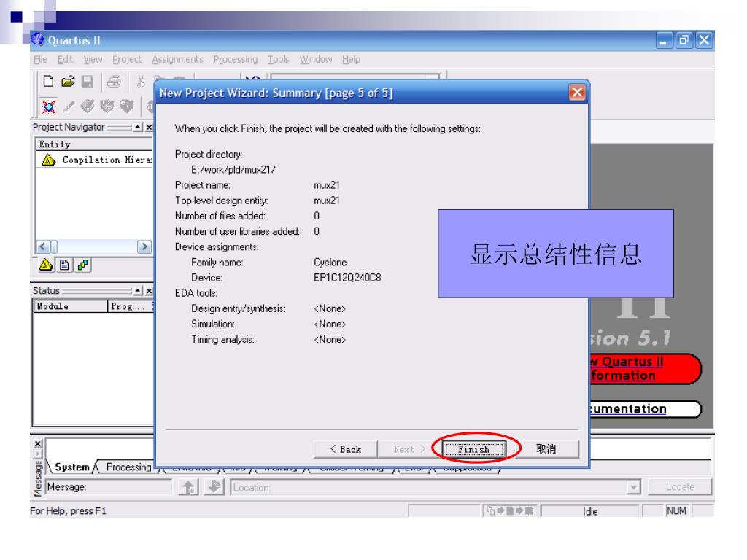Click the Timing analysis label
Image resolution: width=747 pixels, height=560 pixels.
(223, 340)
